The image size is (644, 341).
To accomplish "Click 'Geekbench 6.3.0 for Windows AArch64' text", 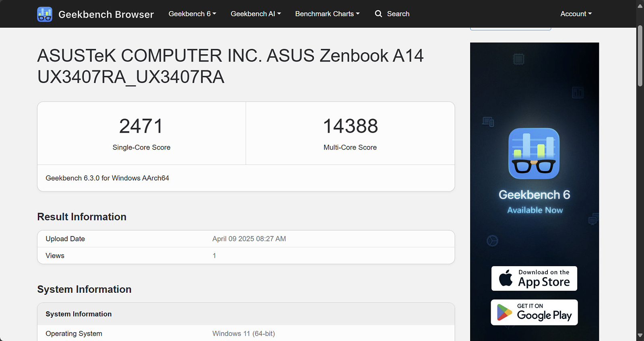I will click(x=107, y=178).
